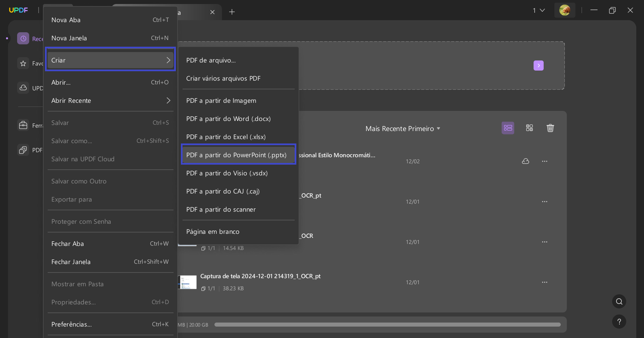
Task: Open Preferências from the menu
Action: 71,324
